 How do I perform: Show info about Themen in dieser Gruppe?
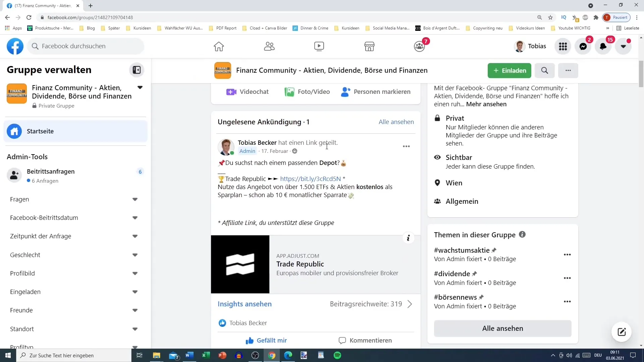pos(522,235)
